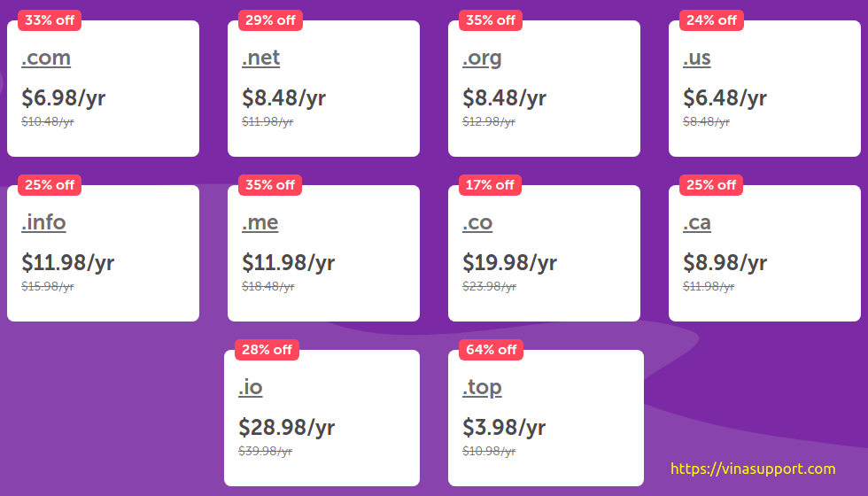This screenshot has height=496, width=868.
Task: Open the .net domain link
Action: (x=260, y=58)
